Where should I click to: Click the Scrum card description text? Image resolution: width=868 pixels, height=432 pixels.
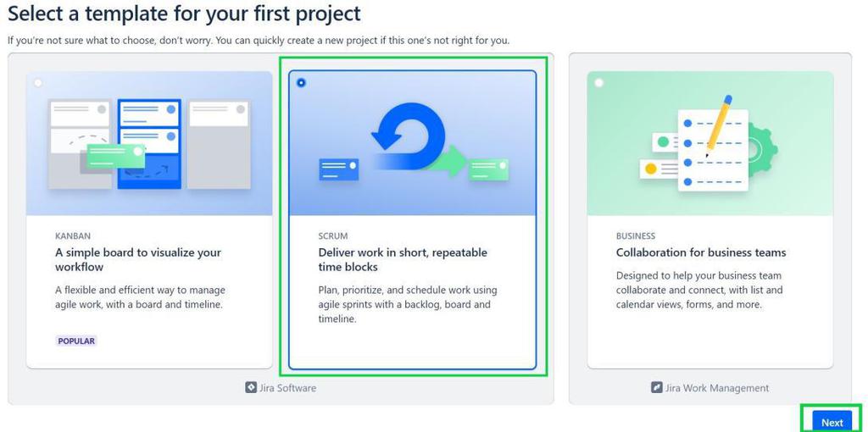coord(408,304)
